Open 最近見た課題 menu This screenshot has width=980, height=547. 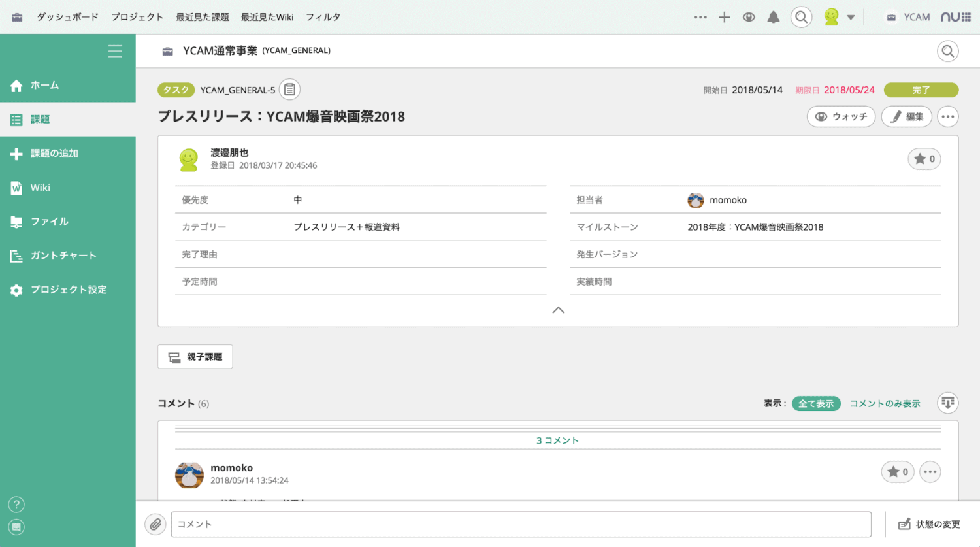point(203,17)
